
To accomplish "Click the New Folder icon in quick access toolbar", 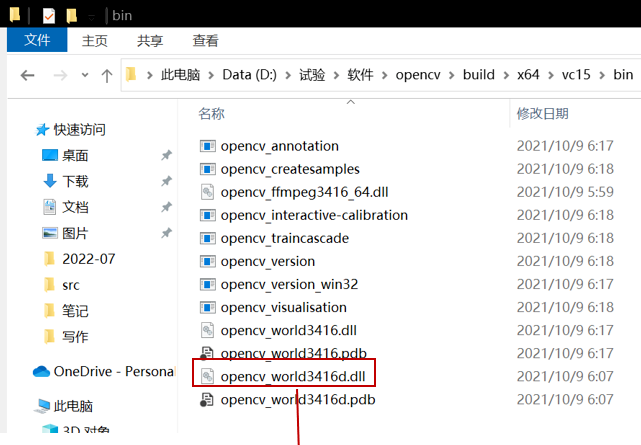I will [72, 16].
